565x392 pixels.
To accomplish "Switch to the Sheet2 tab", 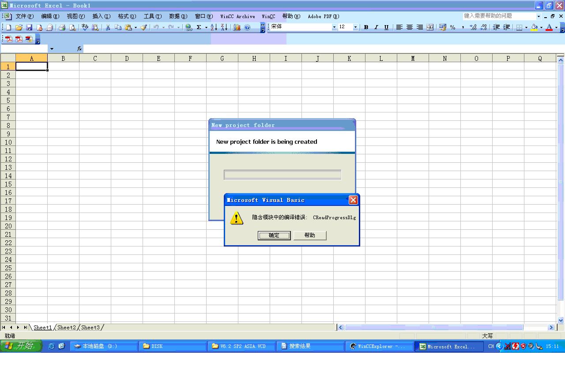I will tap(67, 328).
